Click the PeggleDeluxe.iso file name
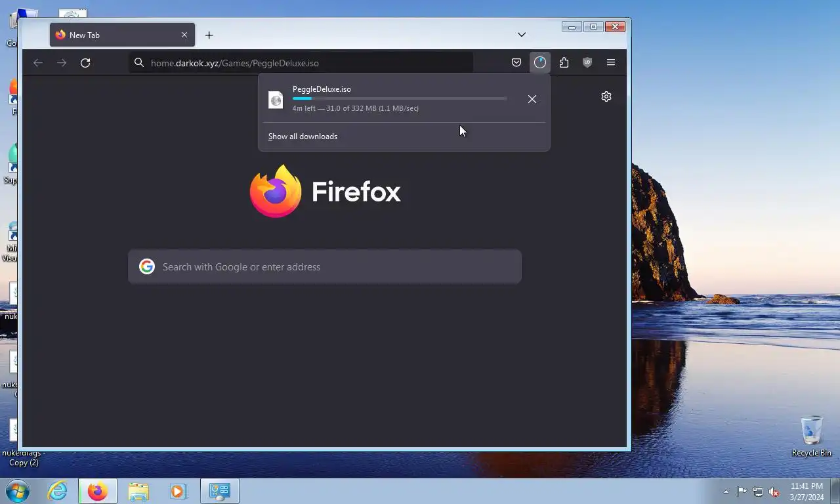 coord(322,89)
